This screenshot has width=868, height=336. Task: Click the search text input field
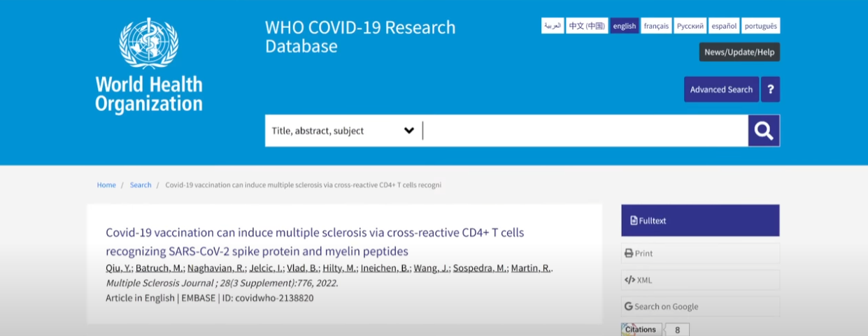tap(584, 131)
